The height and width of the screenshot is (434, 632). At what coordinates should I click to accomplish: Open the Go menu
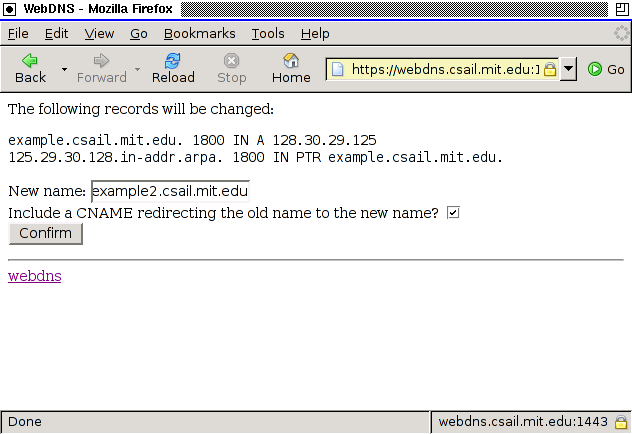coord(139,33)
